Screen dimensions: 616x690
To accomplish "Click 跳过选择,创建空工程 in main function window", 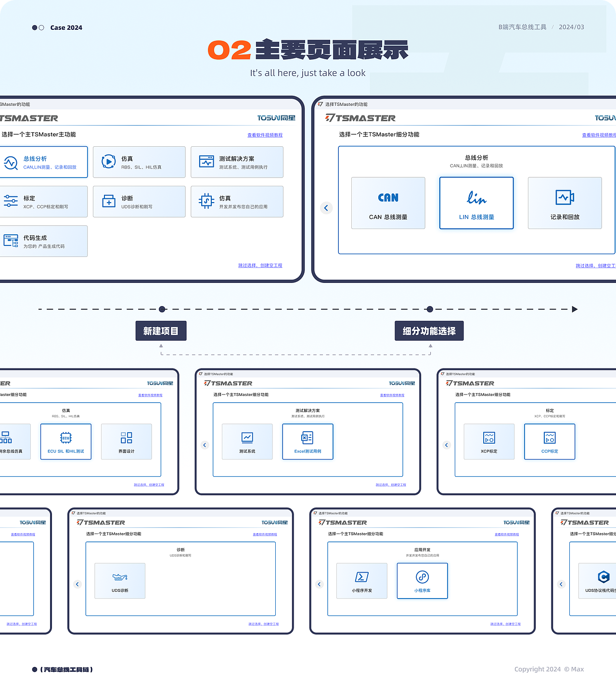I will point(260,266).
